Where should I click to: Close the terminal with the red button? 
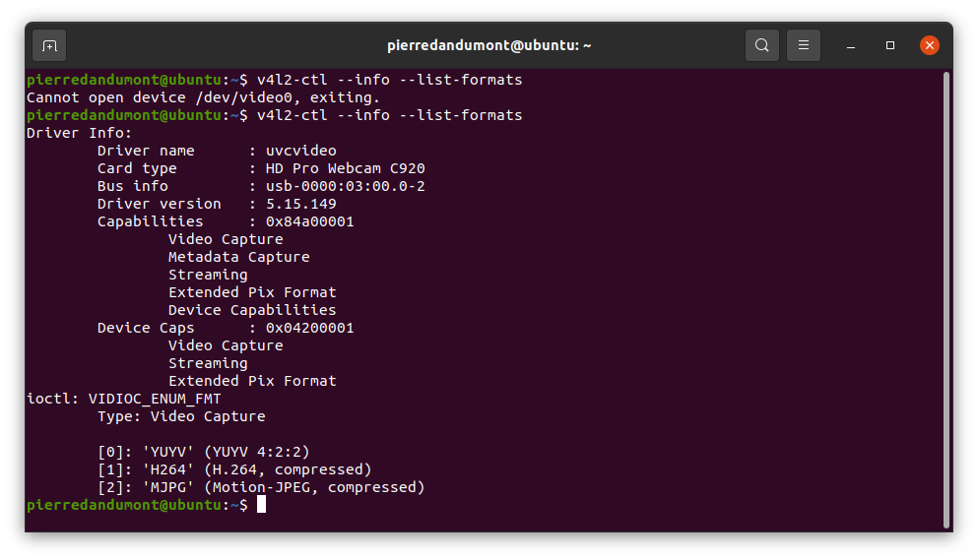click(x=930, y=45)
